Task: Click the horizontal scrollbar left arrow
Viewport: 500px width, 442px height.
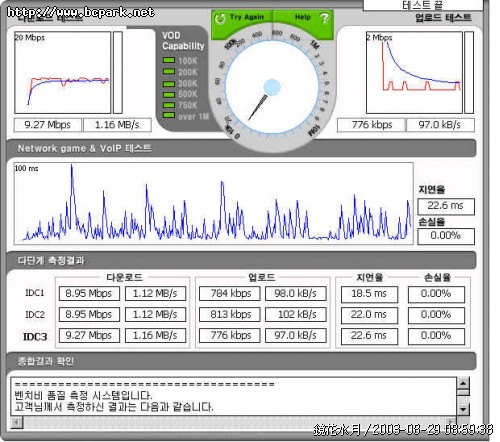Action: (17, 422)
